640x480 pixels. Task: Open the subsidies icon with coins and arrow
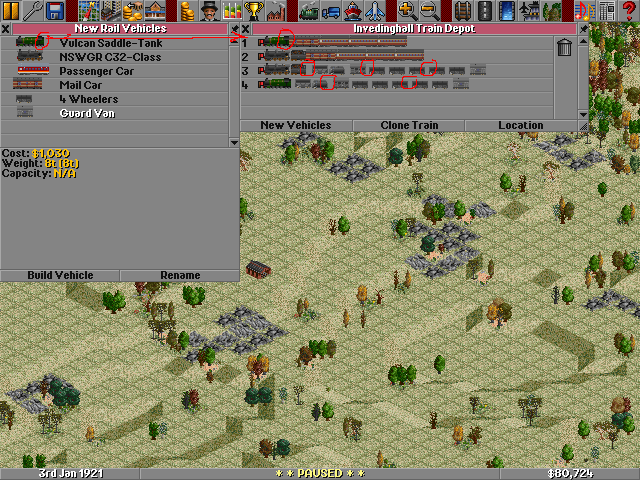point(132,11)
